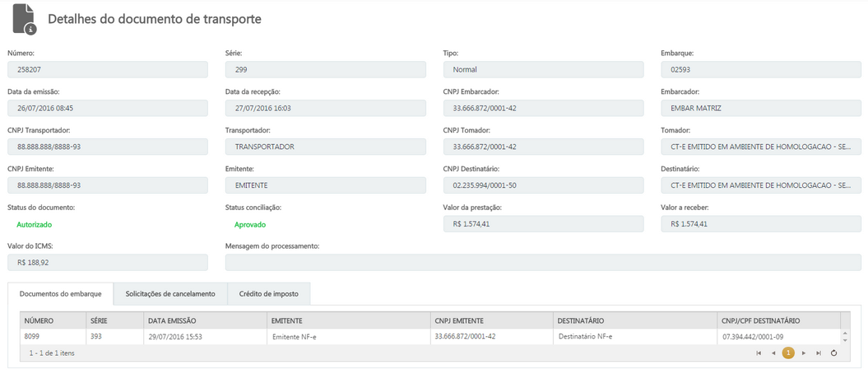Screen dimensions: 868x374
Task: Click the Embarcador field EMBAR MATRIZ
Action: point(761,108)
